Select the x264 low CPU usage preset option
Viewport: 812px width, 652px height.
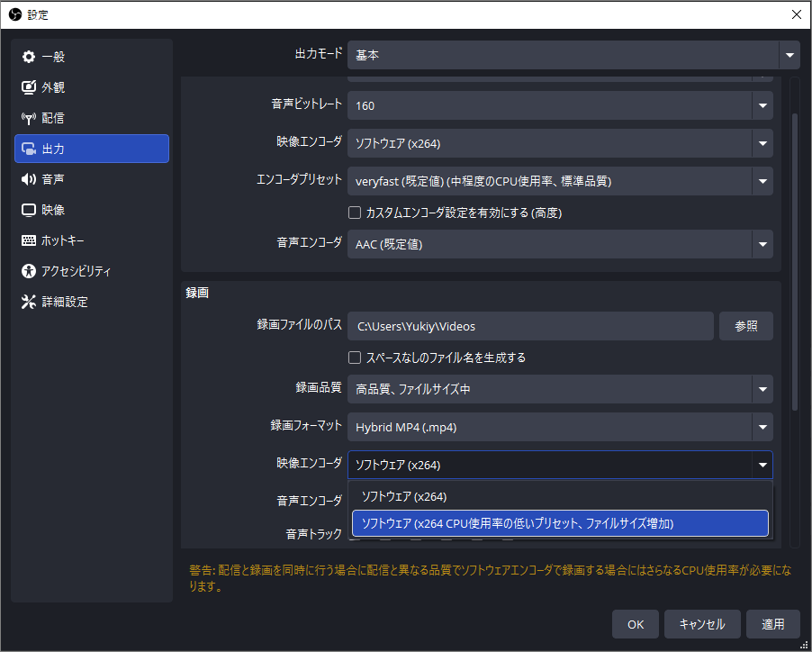pyautogui.click(x=560, y=523)
